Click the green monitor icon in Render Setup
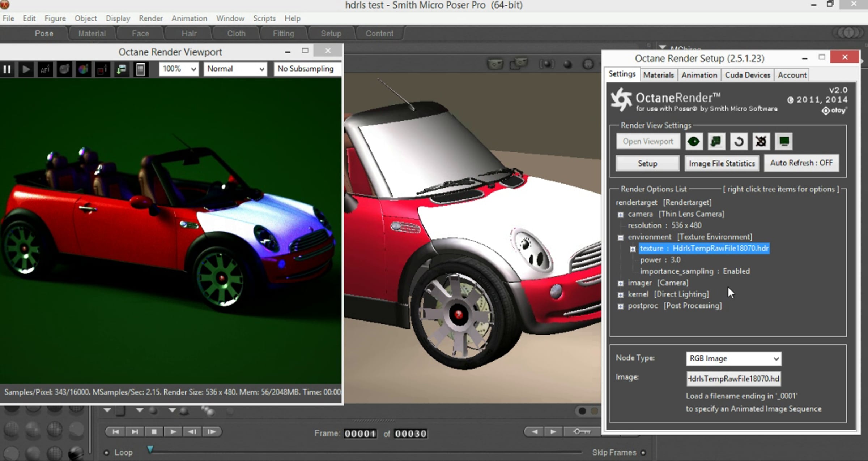 [x=784, y=141]
